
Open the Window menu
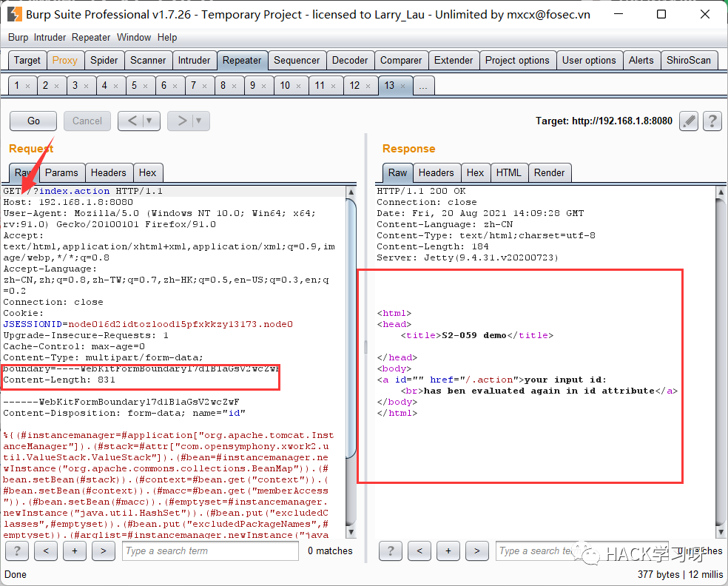click(x=134, y=37)
